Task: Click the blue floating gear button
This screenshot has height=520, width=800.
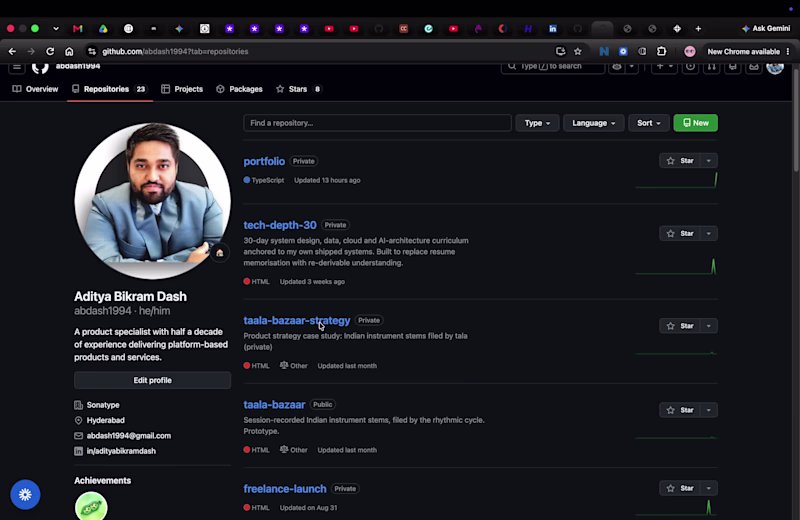Action: point(25,494)
